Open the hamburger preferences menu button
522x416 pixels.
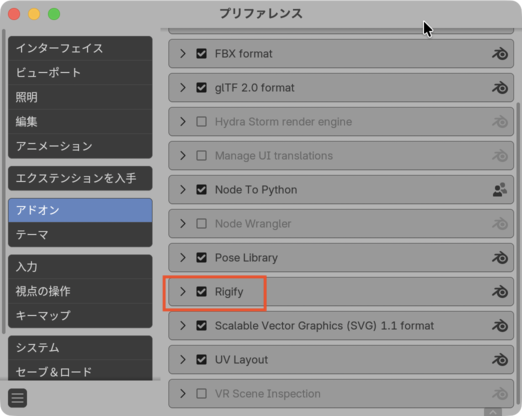tap(17, 398)
